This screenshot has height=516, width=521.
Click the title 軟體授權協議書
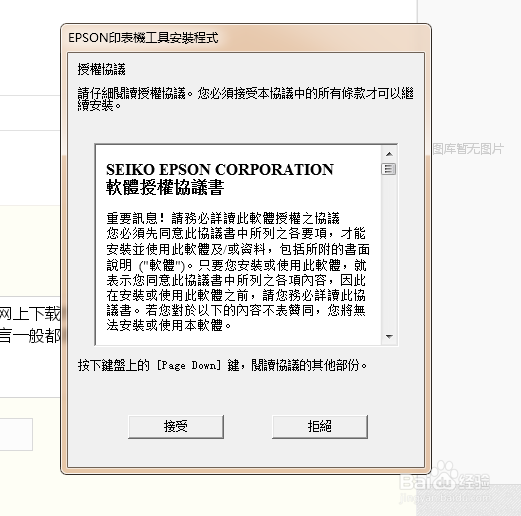click(x=165, y=187)
